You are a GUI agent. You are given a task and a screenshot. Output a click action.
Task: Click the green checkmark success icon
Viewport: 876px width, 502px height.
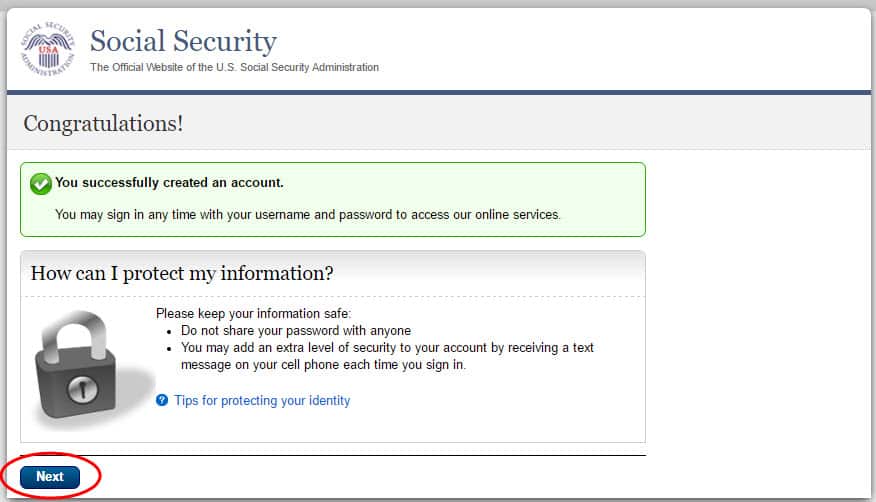[41, 184]
